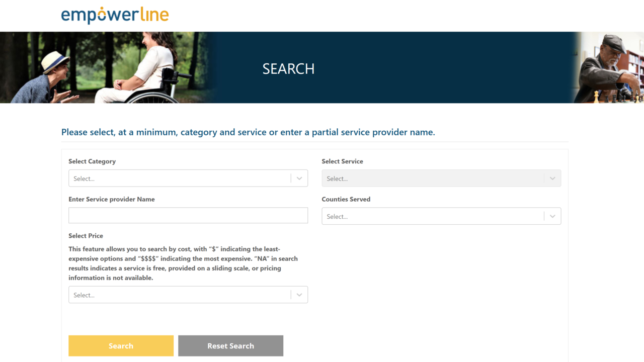Click the Select Category chevron arrow
Image resolution: width=644 pixels, height=362 pixels.
(x=299, y=178)
